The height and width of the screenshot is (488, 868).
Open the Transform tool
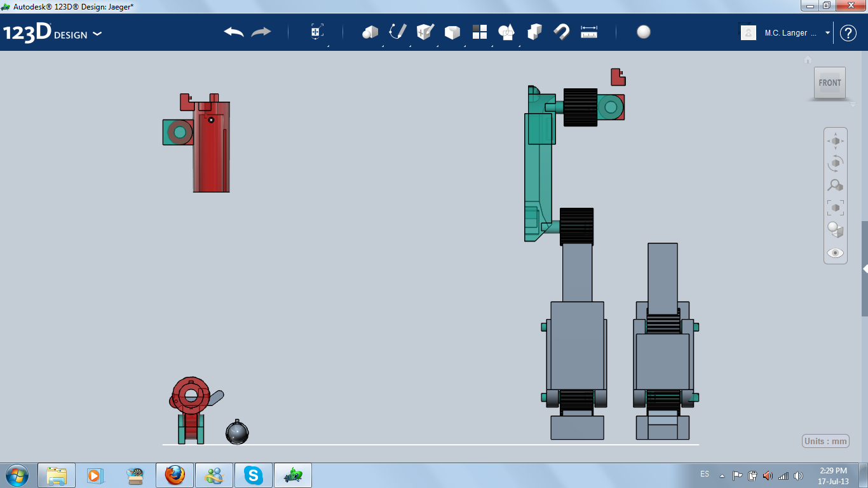317,32
